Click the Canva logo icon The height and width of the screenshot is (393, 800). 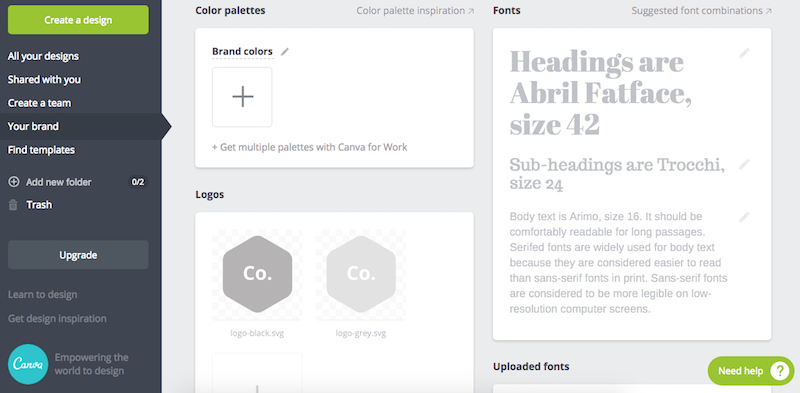coord(28,364)
